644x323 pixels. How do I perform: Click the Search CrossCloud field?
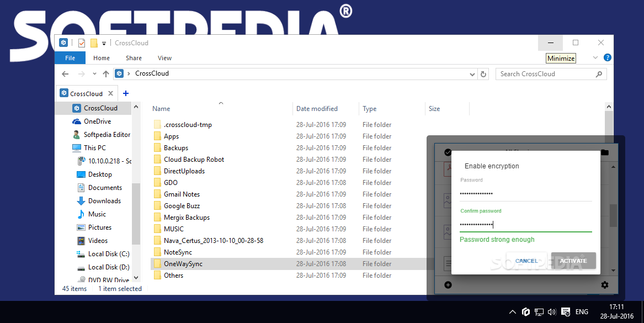tap(551, 74)
